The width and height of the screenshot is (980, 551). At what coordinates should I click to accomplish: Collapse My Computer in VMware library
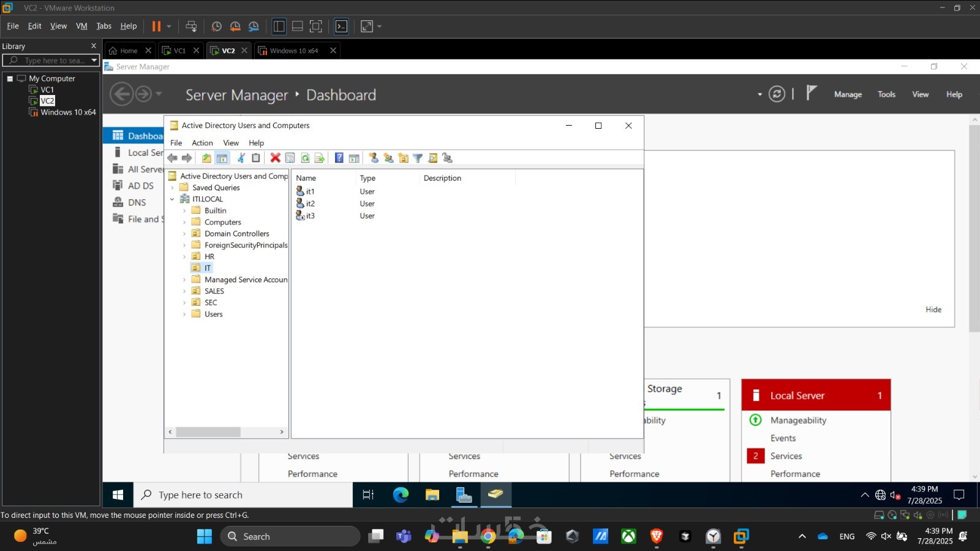(10, 78)
